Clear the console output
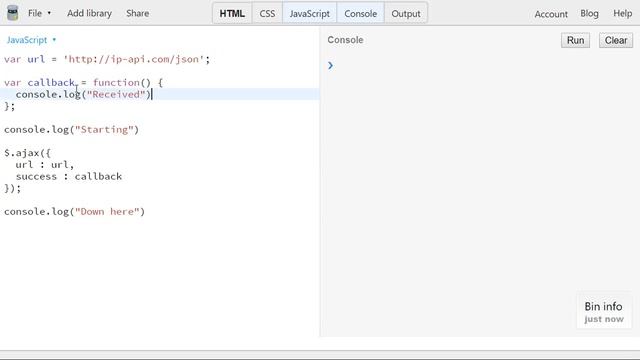This screenshot has width=640, height=360. tap(616, 40)
